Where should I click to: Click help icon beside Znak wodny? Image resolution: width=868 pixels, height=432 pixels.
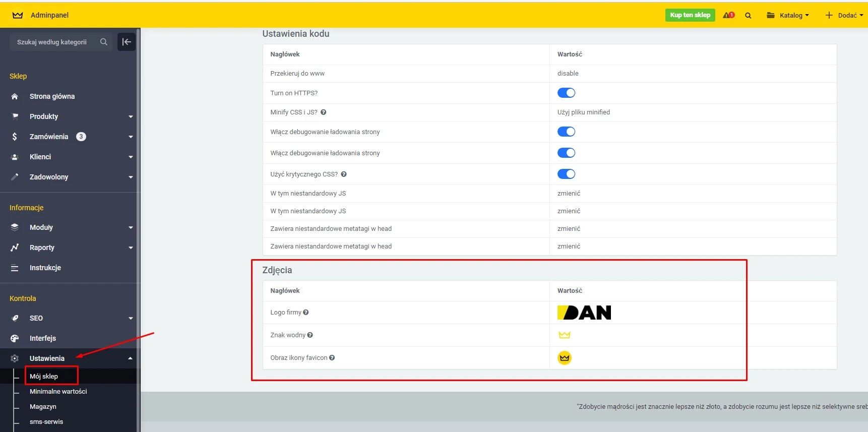coord(310,335)
